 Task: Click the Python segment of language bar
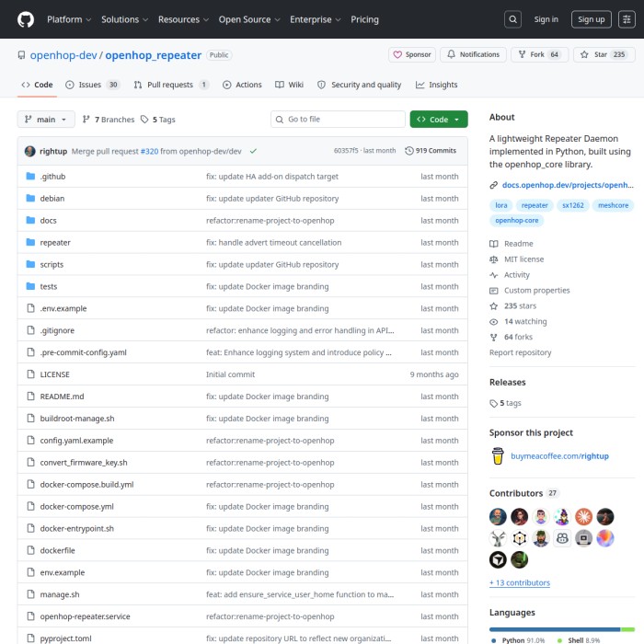click(x=555, y=629)
